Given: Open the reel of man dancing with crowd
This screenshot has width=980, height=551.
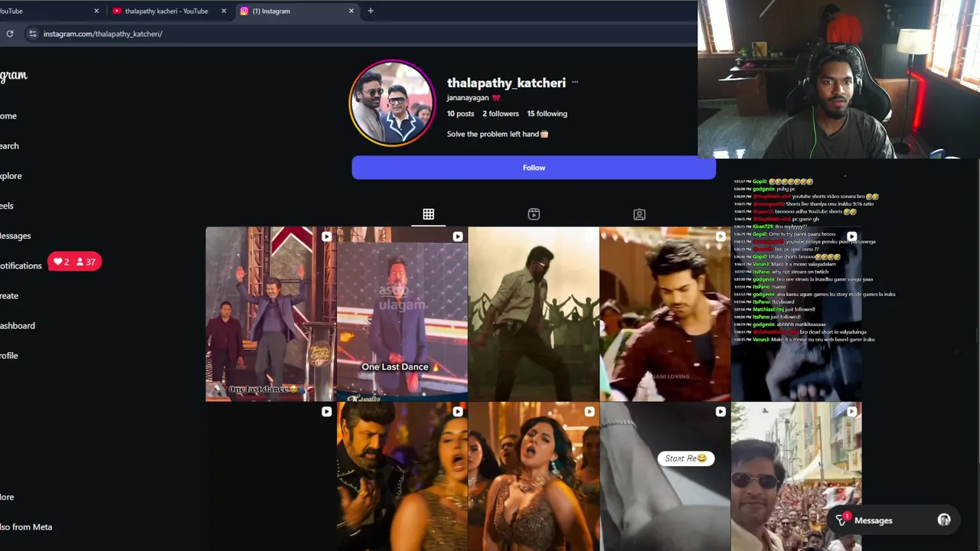Looking at the screenshot, I should [534, 314].
